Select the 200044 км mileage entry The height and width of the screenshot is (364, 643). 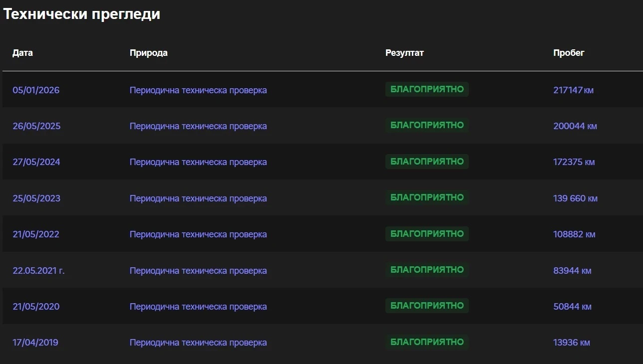575,126
